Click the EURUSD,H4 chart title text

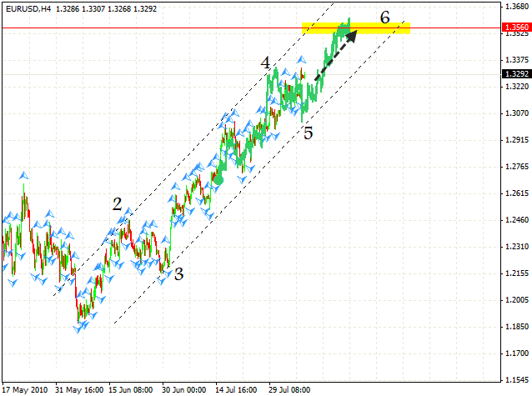point(28,9)
